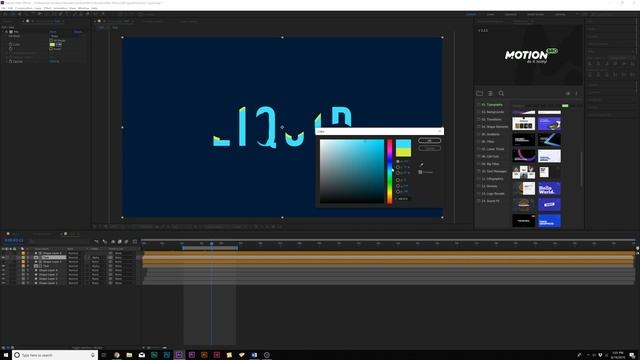Enable the Preview checkbox in Color dialog
The width and height of the screenshot is (640, 360).
(x=420, y=172)
